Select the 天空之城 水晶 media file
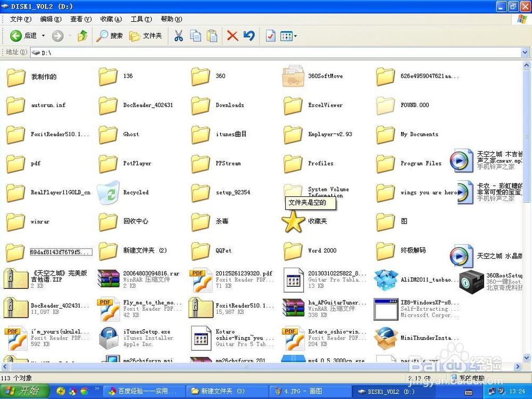 coord(486,256)
